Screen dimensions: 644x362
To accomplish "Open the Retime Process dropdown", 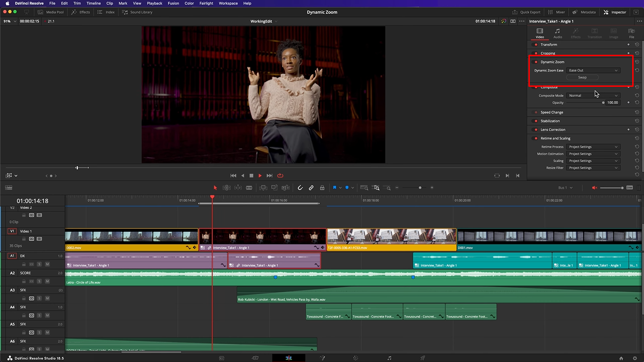I will click(x=593, y=147).
